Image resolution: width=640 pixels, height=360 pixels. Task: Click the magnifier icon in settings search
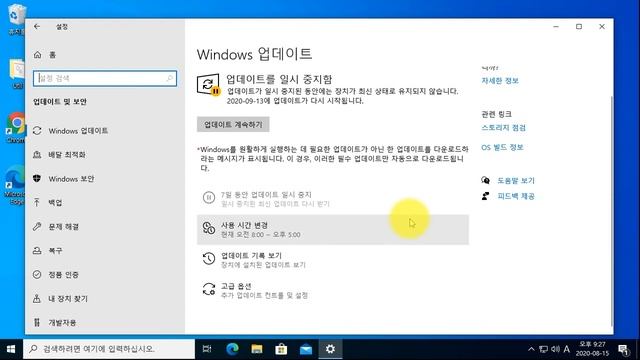pos(170,78)
